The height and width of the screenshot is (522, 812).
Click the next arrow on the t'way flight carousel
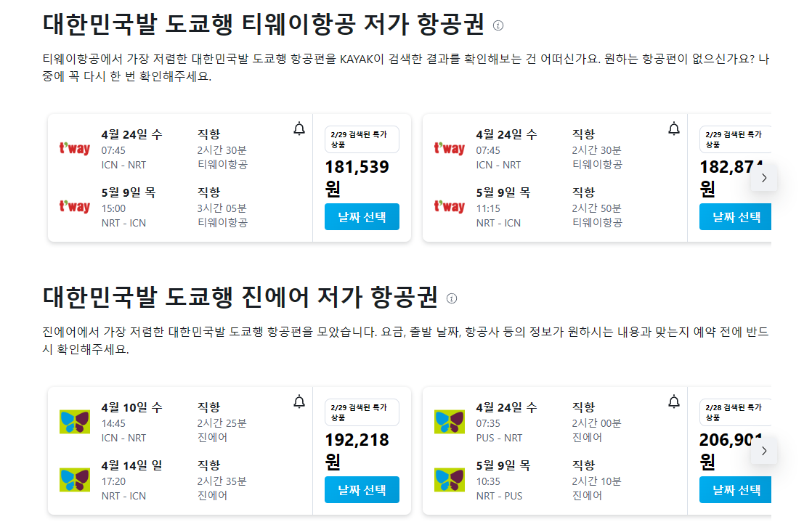tap(764, 177)
